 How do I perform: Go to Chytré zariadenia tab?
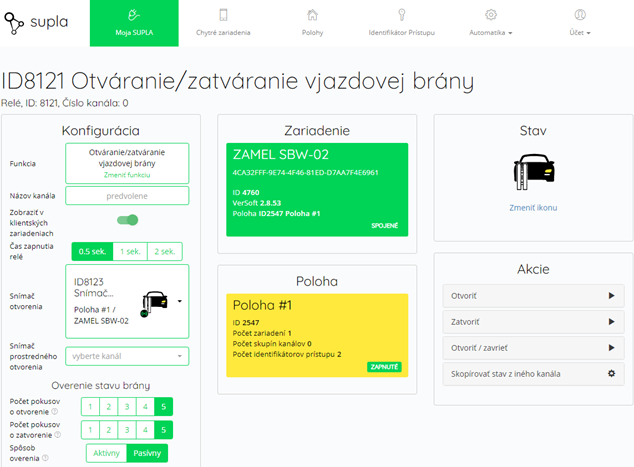click(223, 23)
